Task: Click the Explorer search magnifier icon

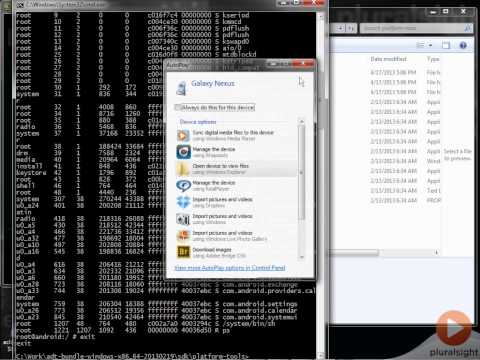Action: (468, 28)
